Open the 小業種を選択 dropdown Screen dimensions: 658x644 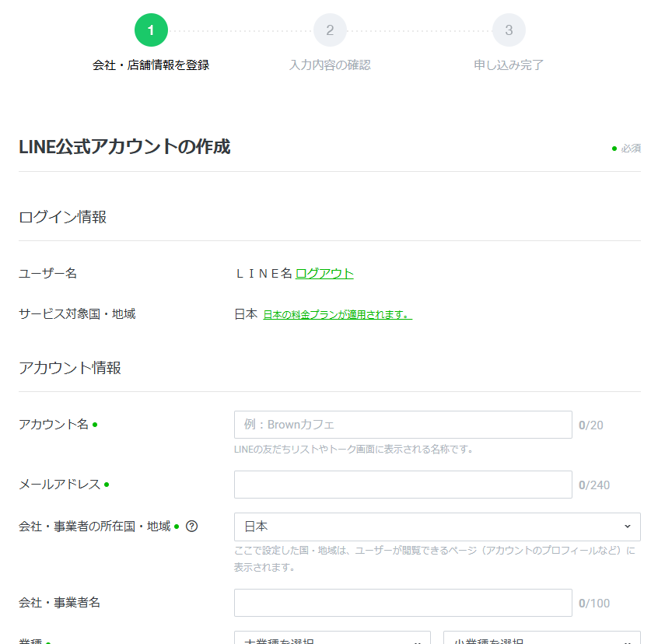(542, 638)
